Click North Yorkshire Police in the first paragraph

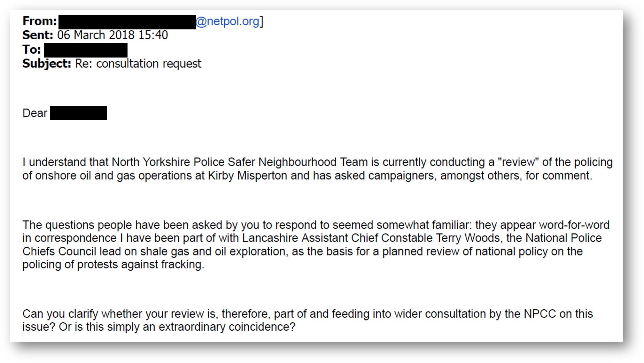click(x=168, y=162)
